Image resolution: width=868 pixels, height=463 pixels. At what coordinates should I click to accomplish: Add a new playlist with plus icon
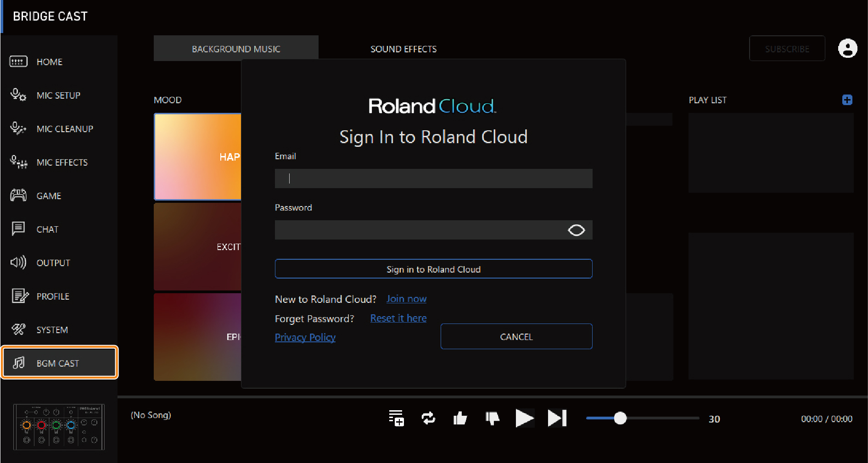click(x=847, y=100)
